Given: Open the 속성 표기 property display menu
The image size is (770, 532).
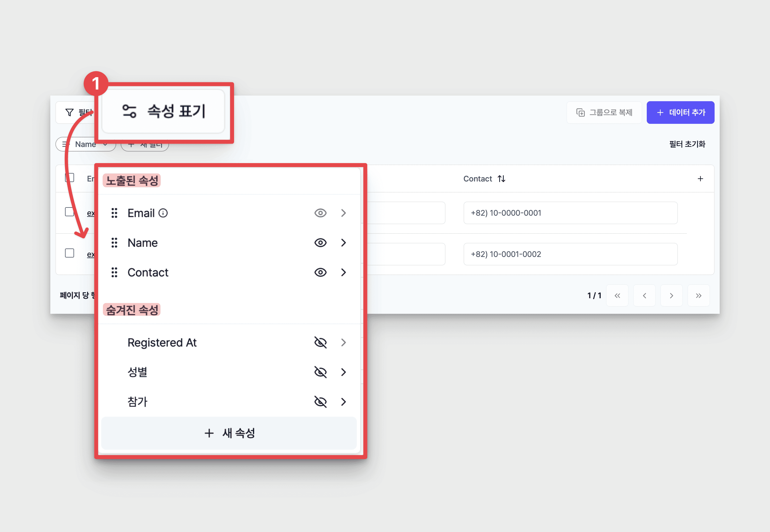Looking at the screenshot, I should click(163, 111).
